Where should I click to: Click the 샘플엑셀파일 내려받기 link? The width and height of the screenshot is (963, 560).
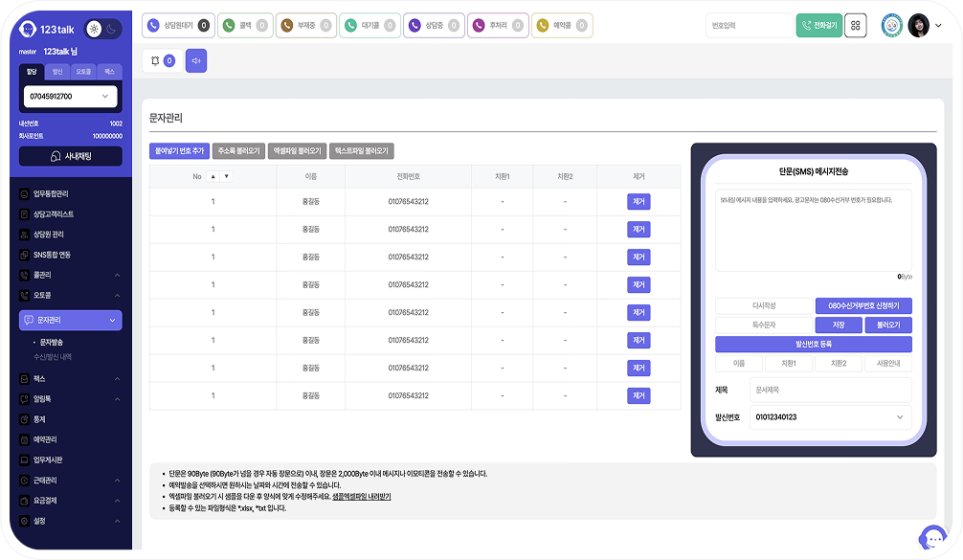tap(361, 497)
